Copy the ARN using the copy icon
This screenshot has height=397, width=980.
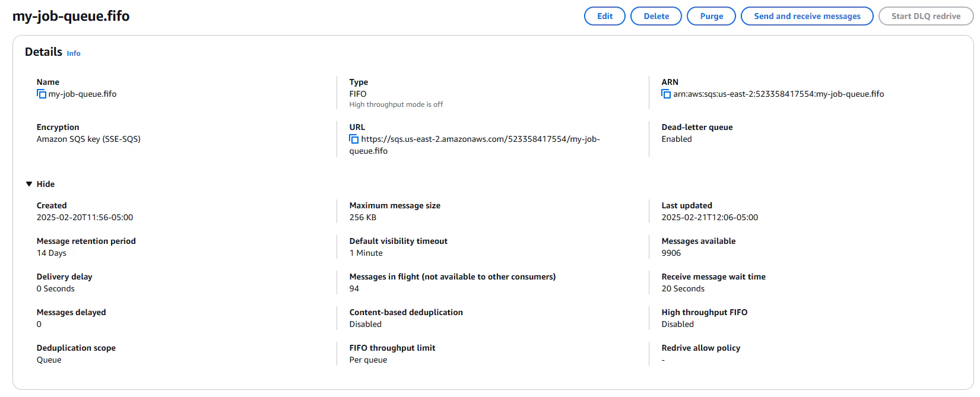666,94
